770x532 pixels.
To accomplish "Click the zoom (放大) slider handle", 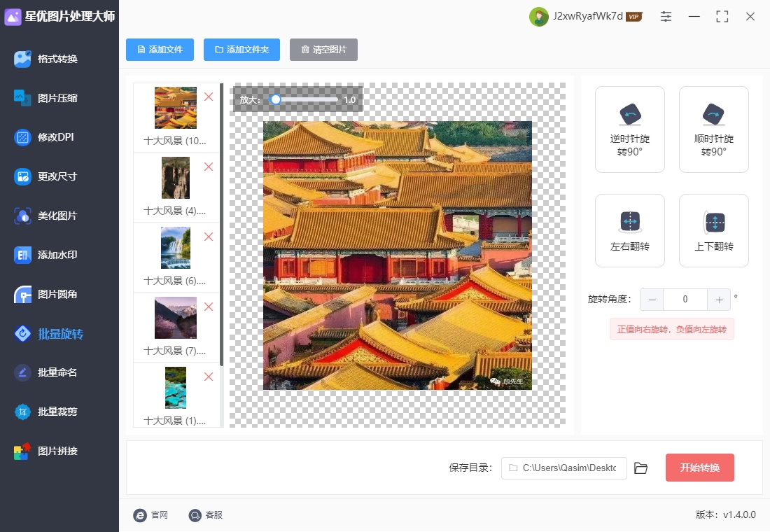I will click(276, 100).
